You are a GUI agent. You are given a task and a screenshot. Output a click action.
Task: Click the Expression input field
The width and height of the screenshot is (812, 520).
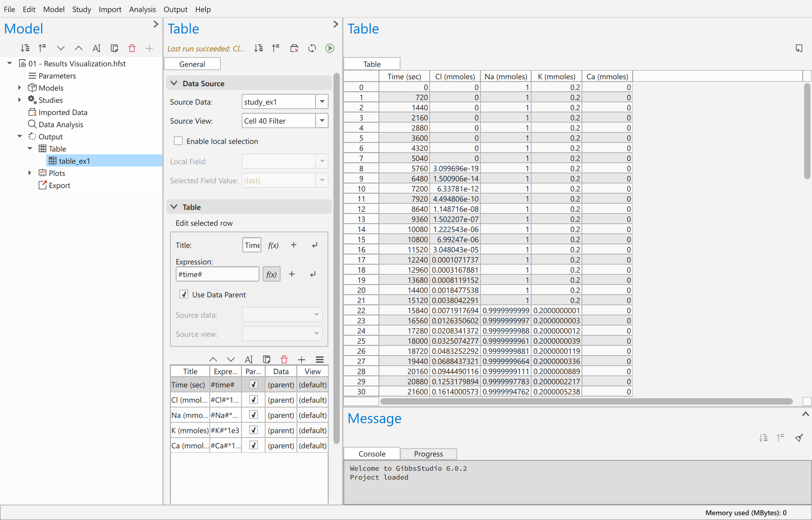[x=217, y=274]
